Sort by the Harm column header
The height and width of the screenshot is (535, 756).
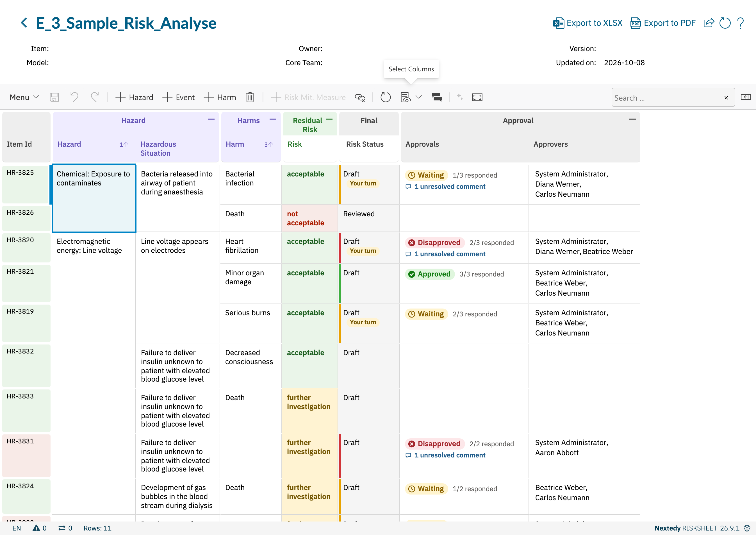pyautogui.click(x=235, y=144)
